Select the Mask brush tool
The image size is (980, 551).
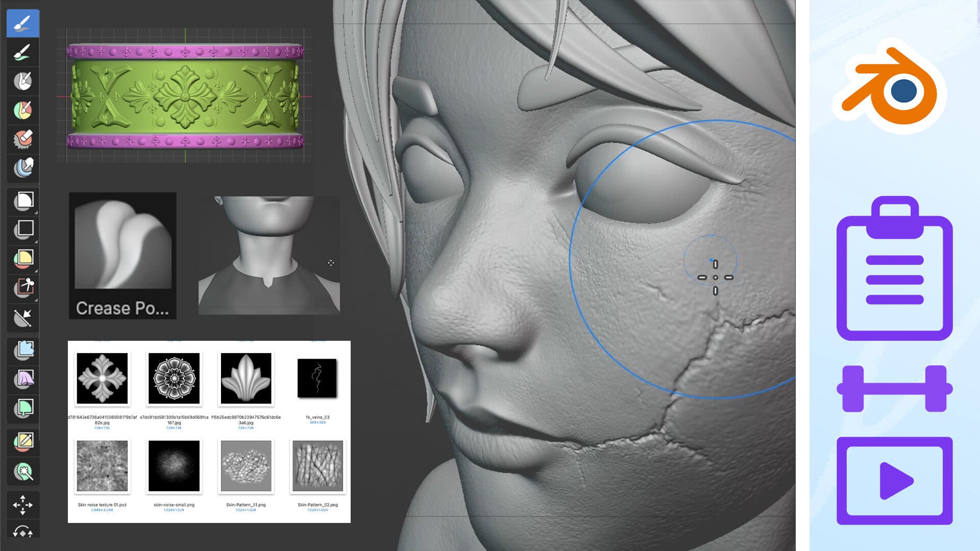tap(23, 81)
